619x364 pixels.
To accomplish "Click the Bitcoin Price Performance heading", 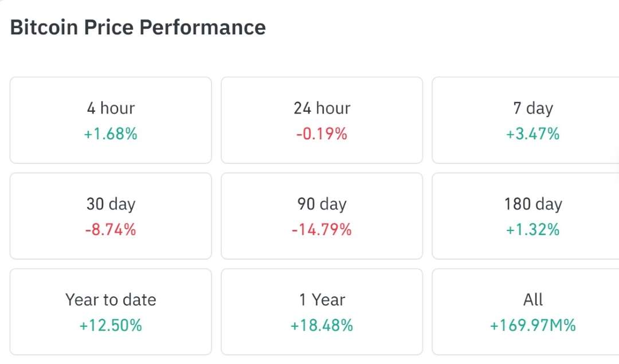I will coord(138,27).
